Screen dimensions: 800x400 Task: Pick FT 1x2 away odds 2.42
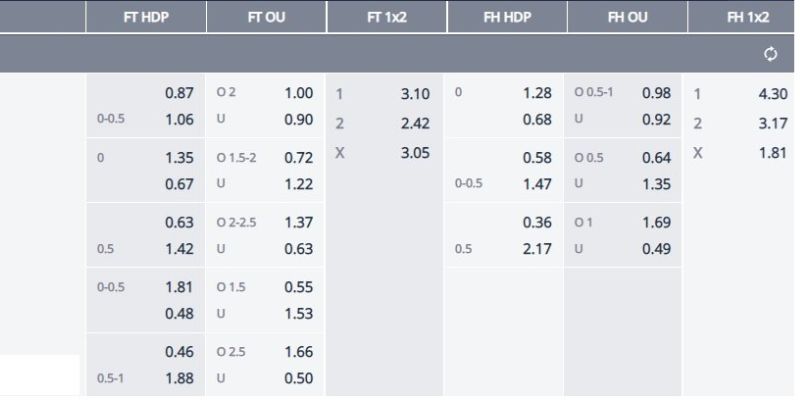pos(415,123)
